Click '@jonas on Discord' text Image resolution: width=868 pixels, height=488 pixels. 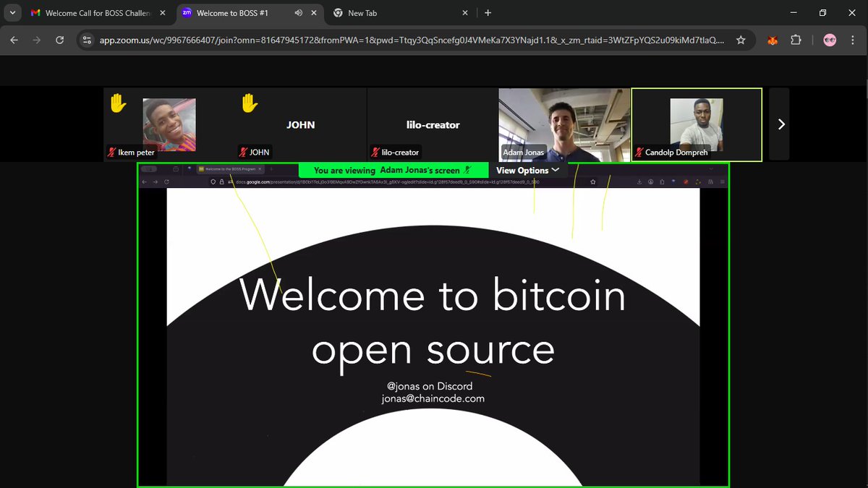point(430,386)
